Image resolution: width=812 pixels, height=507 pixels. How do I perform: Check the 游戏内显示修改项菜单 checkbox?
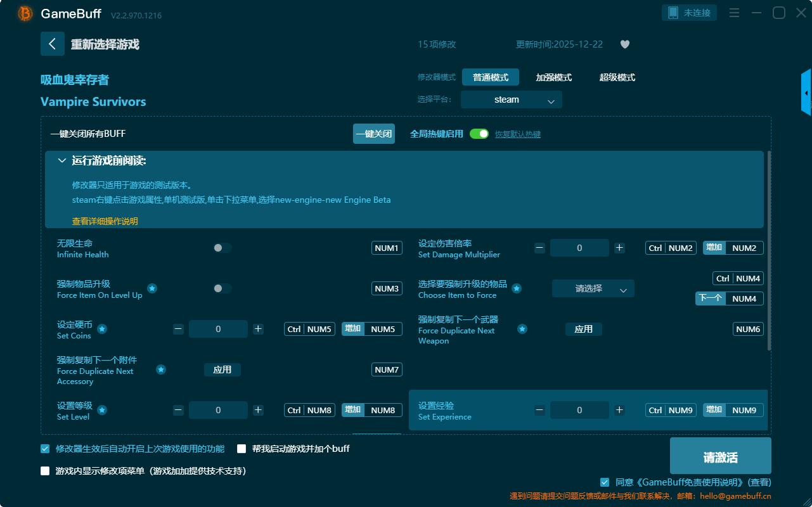[45, 471]
